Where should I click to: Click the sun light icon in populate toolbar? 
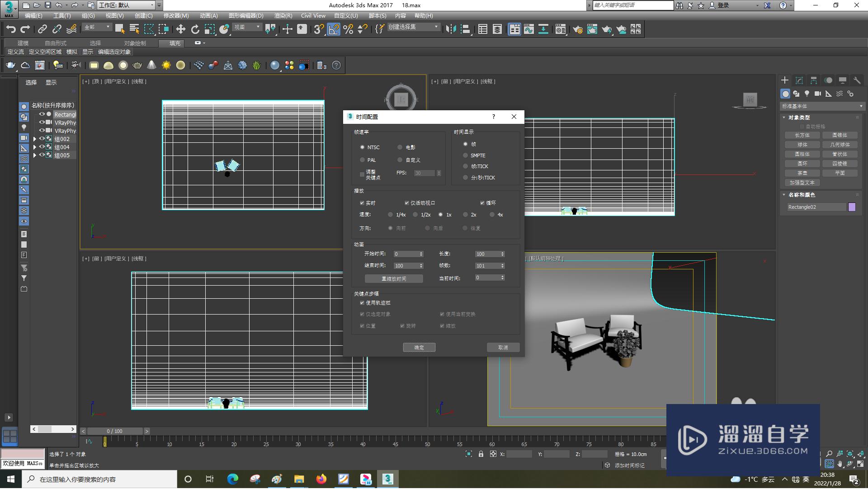pos(166,66)
